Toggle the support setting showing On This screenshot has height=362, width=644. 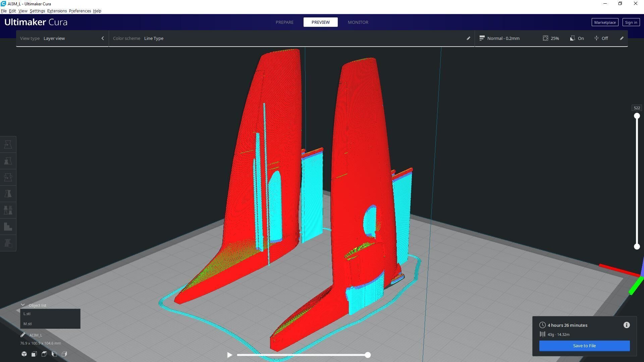[x=577, y=38]
